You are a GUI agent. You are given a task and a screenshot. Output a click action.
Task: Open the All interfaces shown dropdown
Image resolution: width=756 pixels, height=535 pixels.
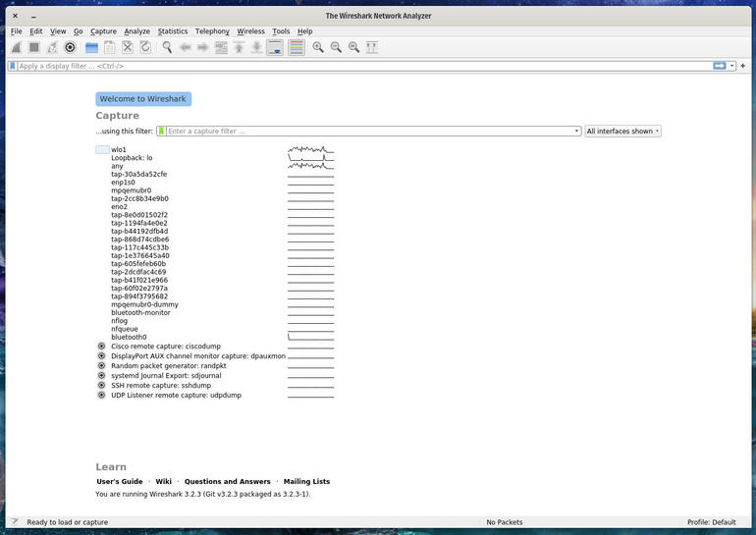pyautogui.click(x=622, y=132)
